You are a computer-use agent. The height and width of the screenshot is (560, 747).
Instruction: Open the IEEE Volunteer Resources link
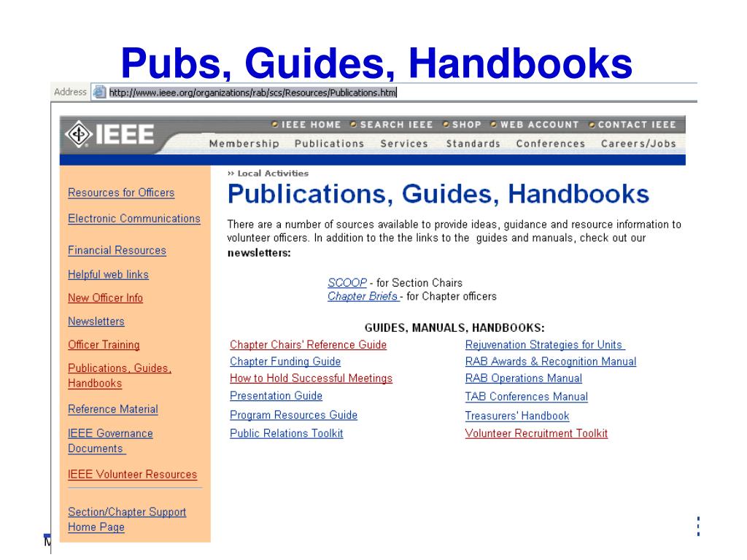click(132, 475)
